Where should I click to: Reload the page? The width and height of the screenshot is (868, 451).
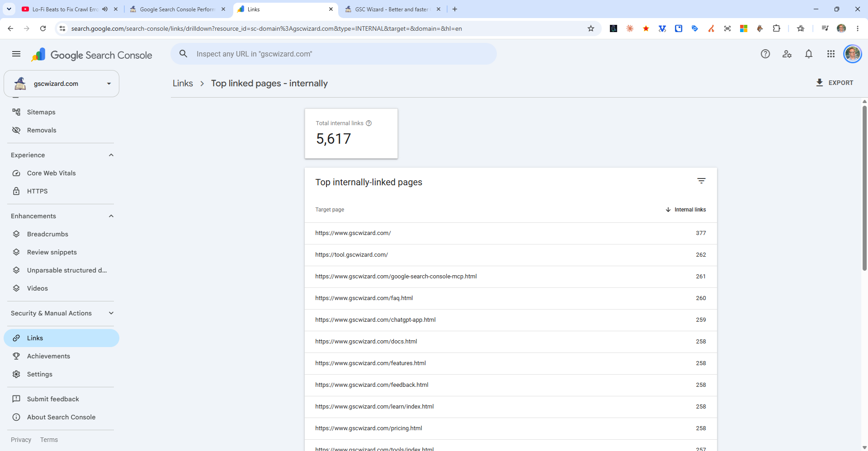coord(43,28)
